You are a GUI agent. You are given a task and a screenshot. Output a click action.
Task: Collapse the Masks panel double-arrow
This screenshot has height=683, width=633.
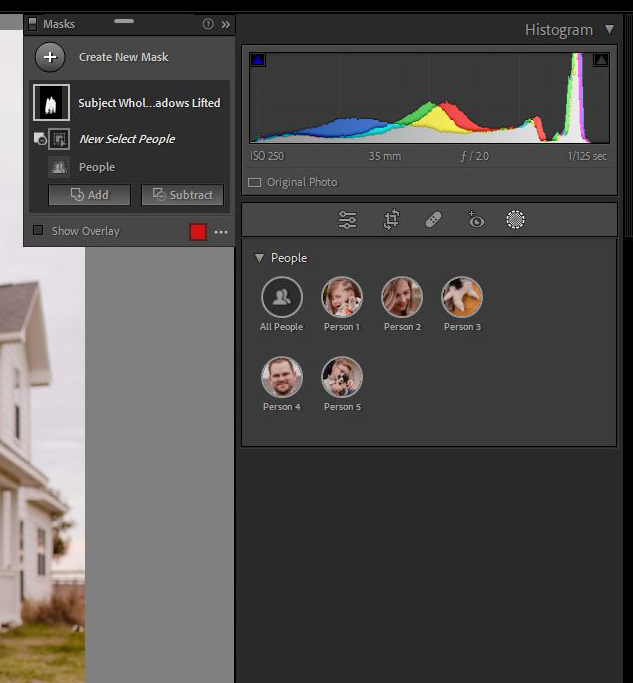click(x=225, y=24)
